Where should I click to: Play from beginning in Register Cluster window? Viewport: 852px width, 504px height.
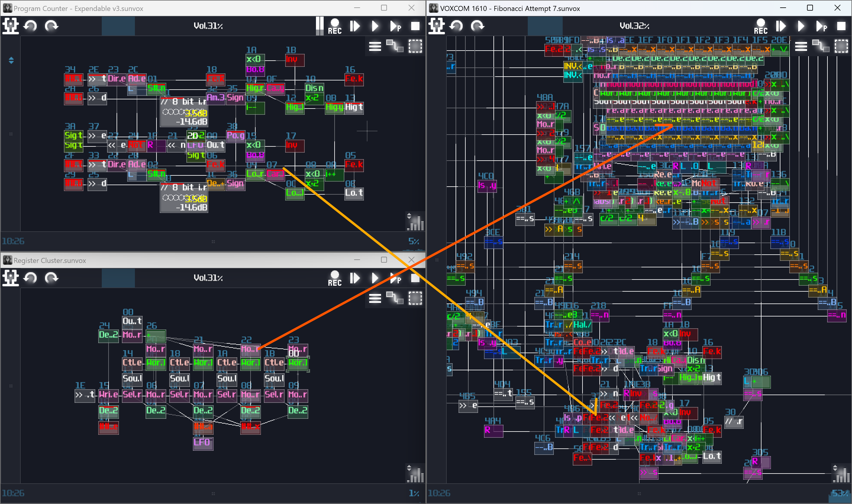click(355, 278)
